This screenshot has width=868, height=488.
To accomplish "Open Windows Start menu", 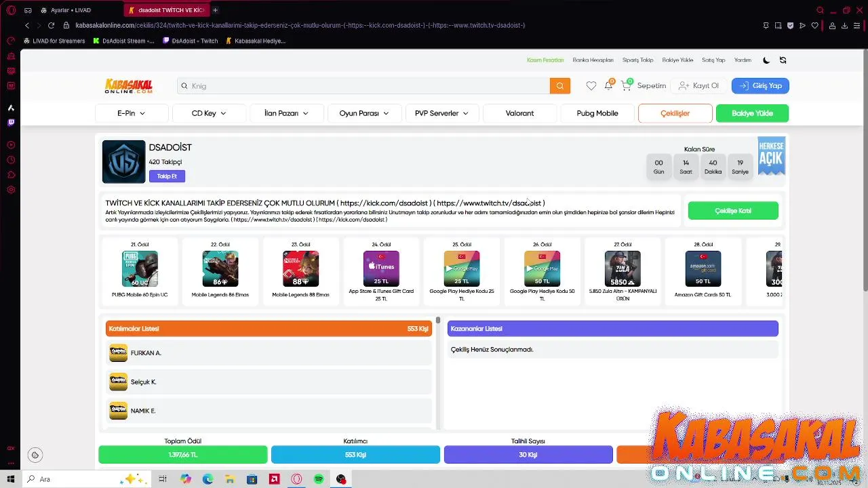I will (x=11, y=479).
